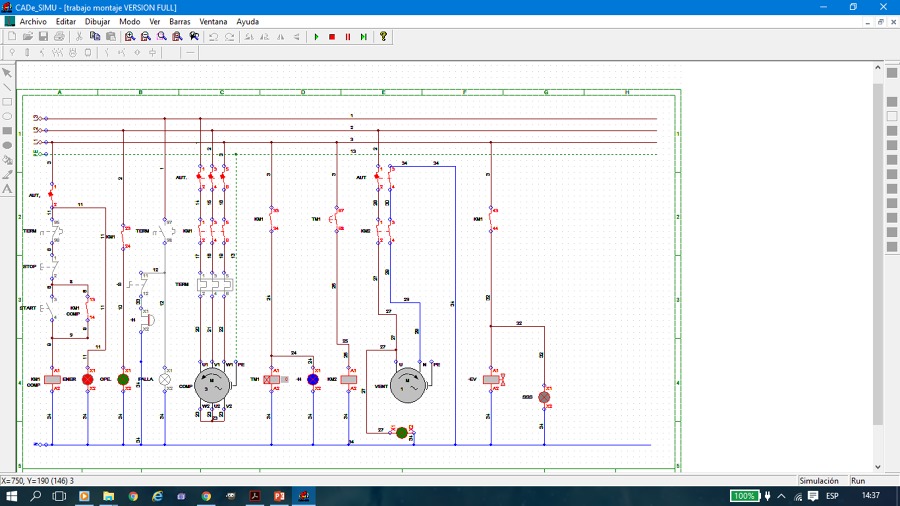900x506 pixels.
Task: Open PowerPoint from the taskbar
Action: (279, 496)
